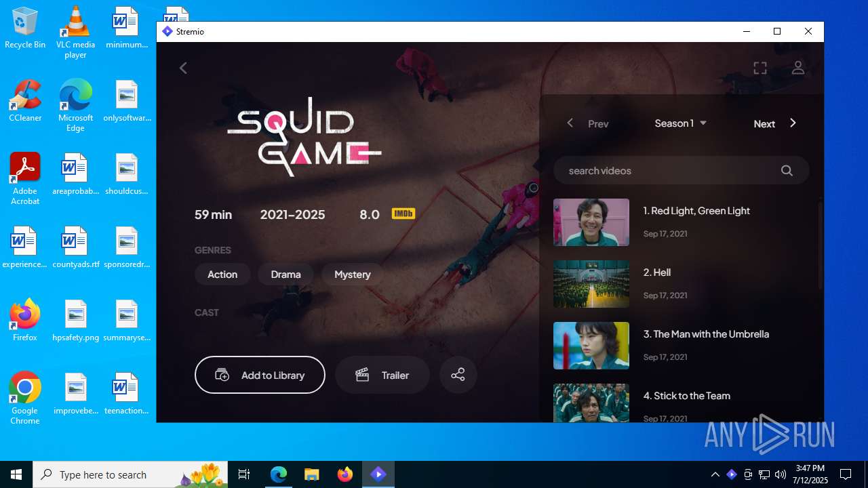Click The Man with the Umbrella thumbnail
This screenshot has width=868, height=488.
pos(591,346)
